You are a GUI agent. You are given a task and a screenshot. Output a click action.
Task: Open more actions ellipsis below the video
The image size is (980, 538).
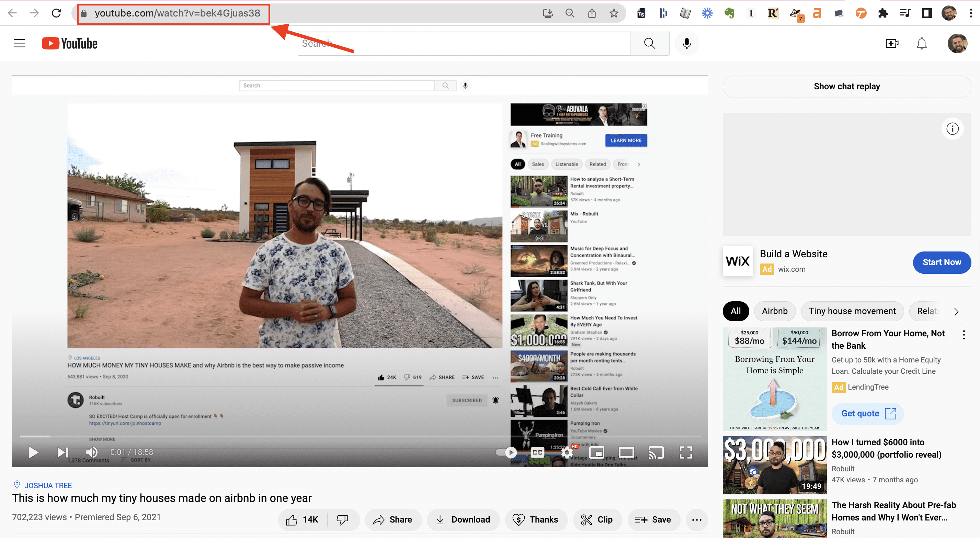click(x=697, y=520)
